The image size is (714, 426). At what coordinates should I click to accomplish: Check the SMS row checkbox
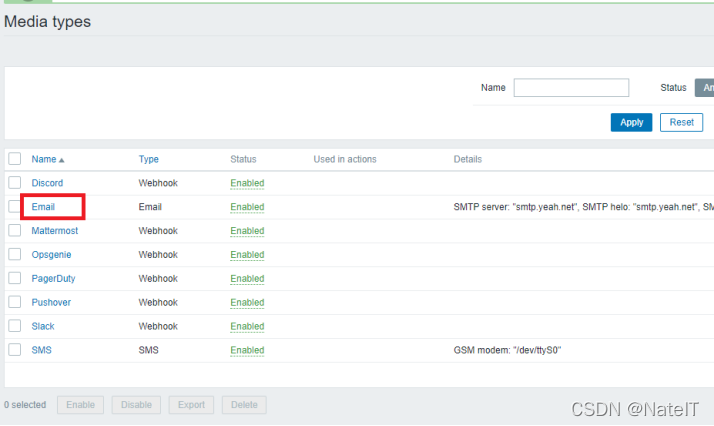(x=15, y=350)
